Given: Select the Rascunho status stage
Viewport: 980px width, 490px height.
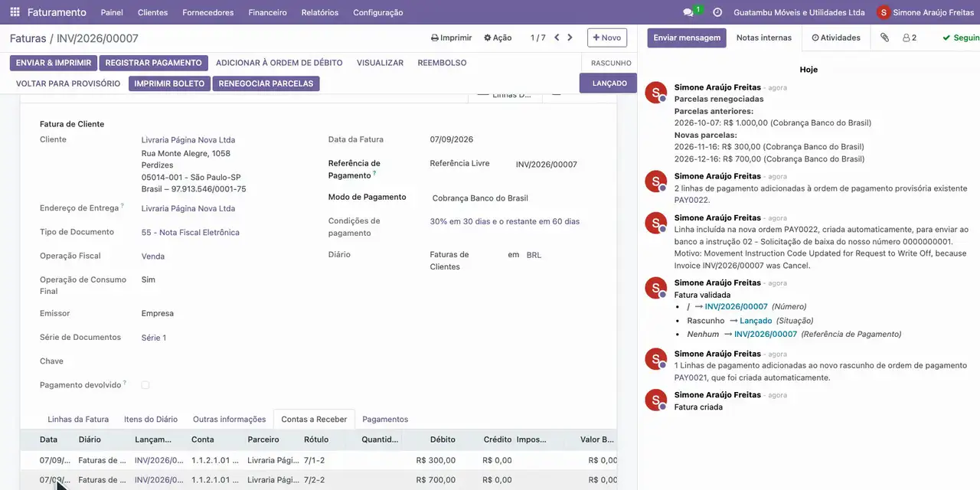Looking at the screenshot, I should click(x=611, y=63).
